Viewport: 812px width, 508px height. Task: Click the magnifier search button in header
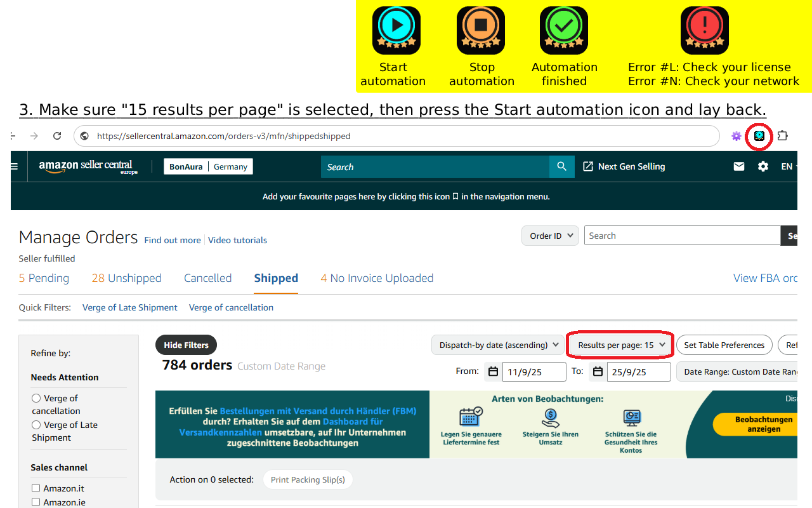(561, 166)
